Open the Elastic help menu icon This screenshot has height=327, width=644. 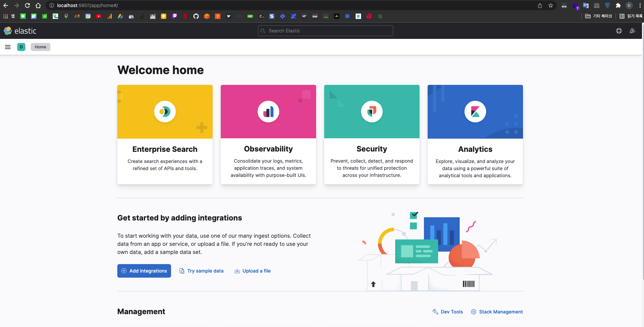coord(619,31)
